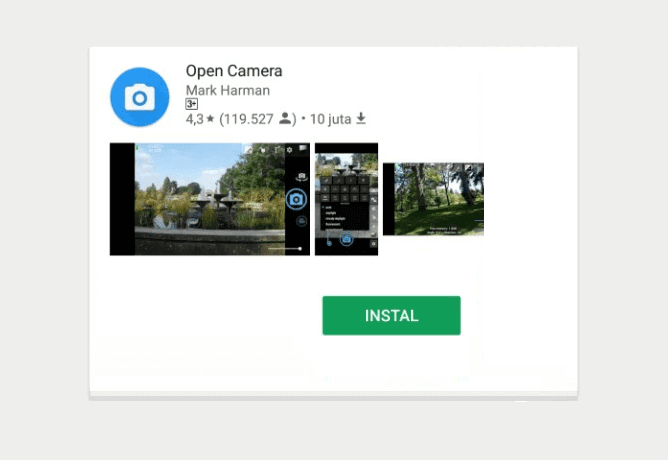Click the '10 juta' downloads text

tap(330, 119)
